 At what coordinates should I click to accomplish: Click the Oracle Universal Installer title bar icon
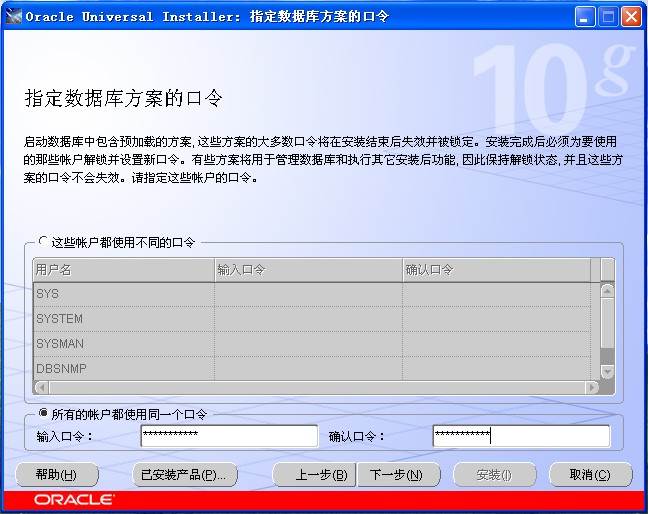[13, 17]
